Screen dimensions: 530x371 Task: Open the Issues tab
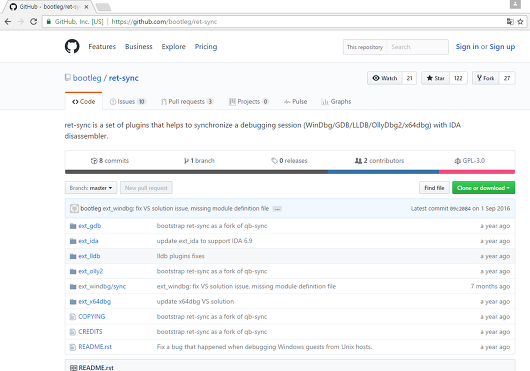128,102
